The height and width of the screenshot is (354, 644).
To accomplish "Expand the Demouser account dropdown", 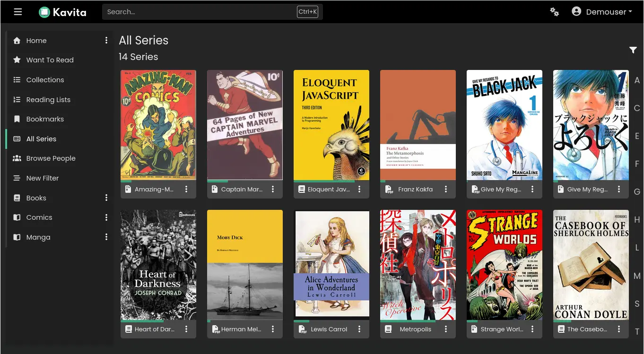I will coord(602,12).
